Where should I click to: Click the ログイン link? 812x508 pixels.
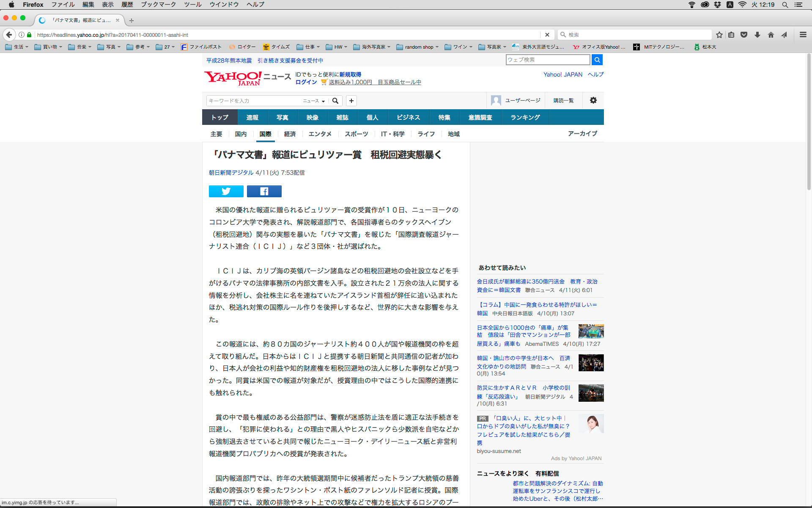306,82
